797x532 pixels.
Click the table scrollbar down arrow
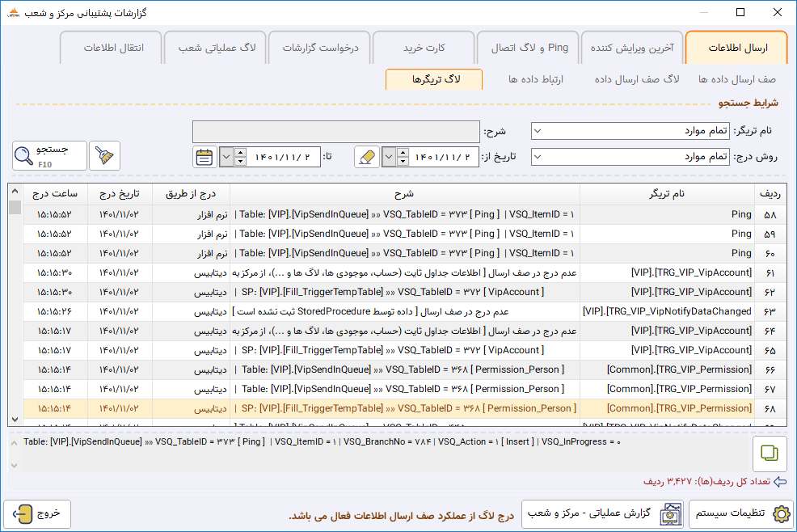coord(15,420)
